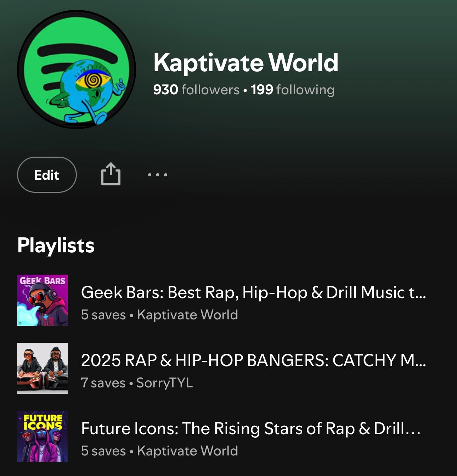Open the 199 following list

coord(293,90)
